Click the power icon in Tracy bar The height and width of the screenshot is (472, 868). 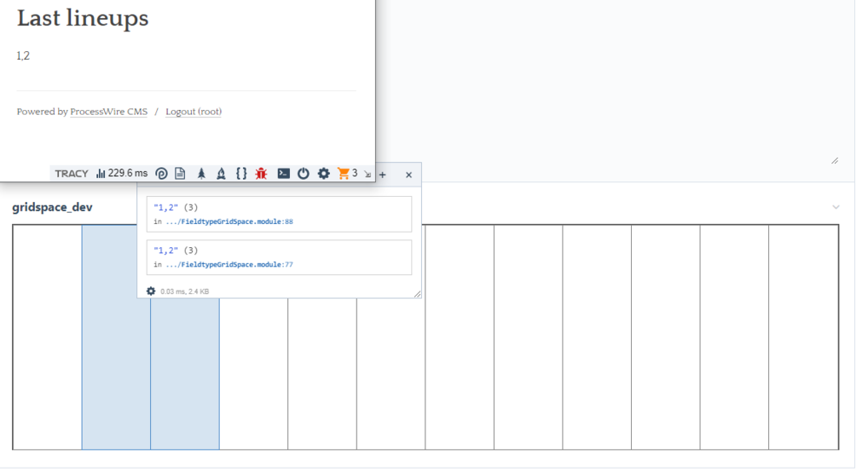[303, 174]
